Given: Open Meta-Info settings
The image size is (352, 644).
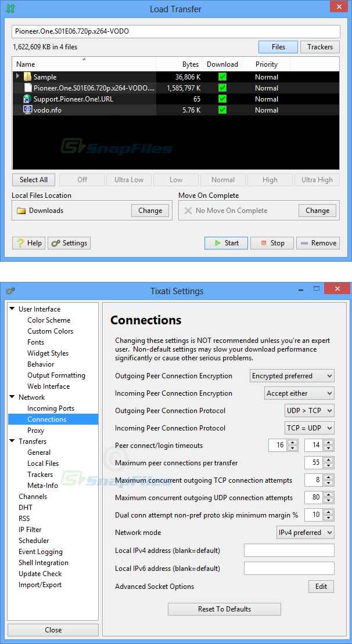Looking at the screenshot, I should coord(43,486).
